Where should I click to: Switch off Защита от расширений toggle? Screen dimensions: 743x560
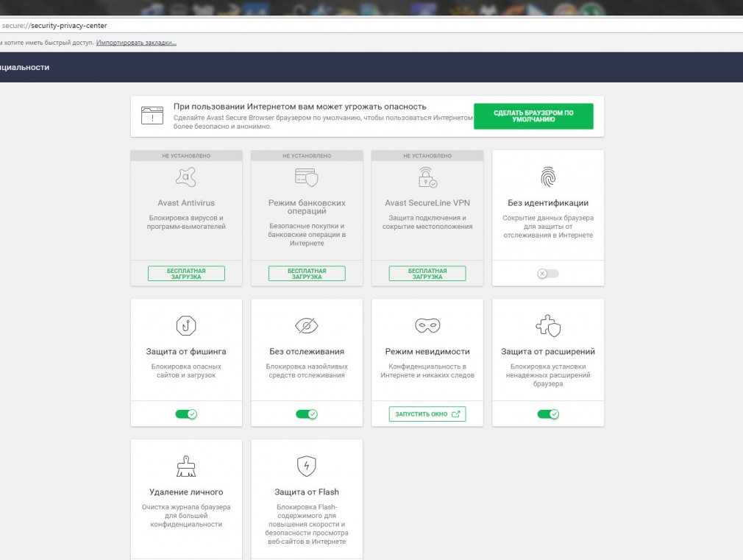tap(548, 414)
